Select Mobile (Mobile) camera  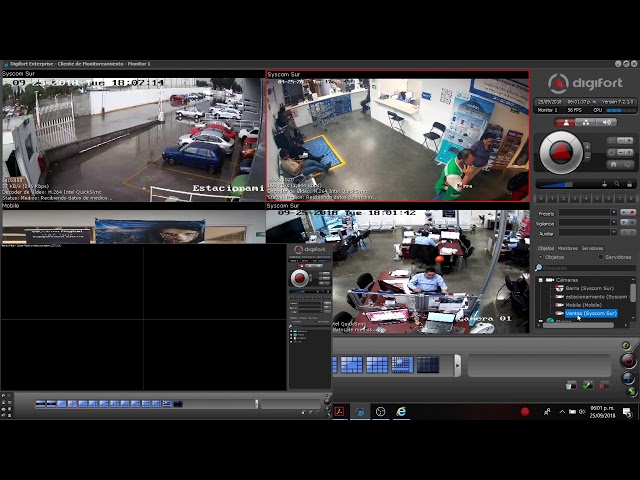[x=583, y=305]
